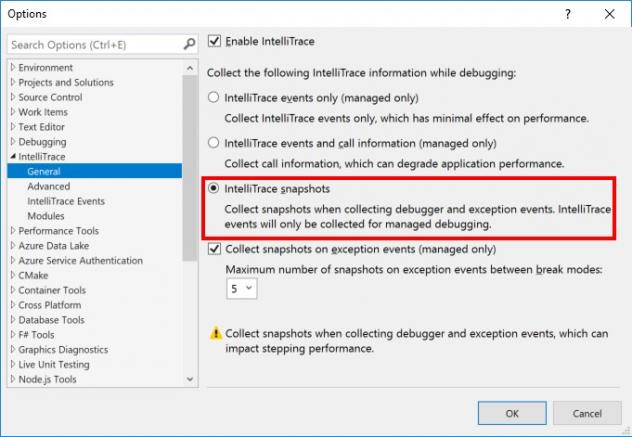This screenshot has width=632, height=437.
Task: Select IntelliTrace Events in the tree
Action: tap(66, 201)
